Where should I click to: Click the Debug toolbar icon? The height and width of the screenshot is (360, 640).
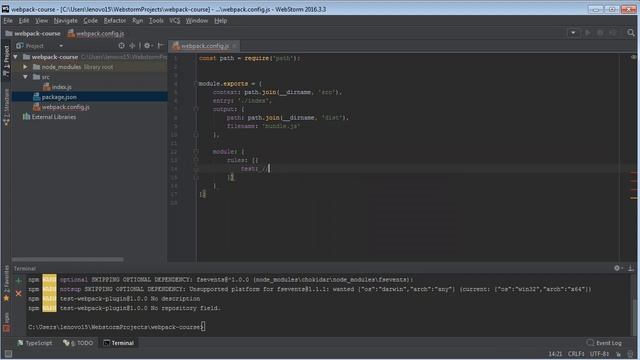pos(600,33)
